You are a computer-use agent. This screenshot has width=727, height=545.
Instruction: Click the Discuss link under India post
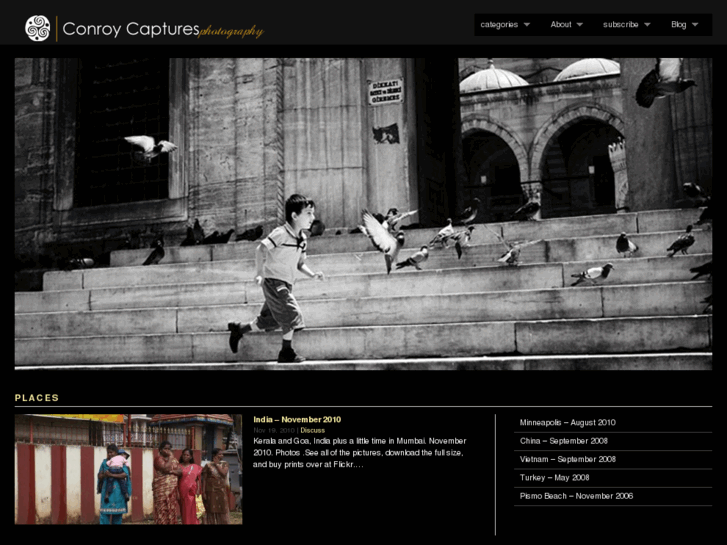click(312, 430)
